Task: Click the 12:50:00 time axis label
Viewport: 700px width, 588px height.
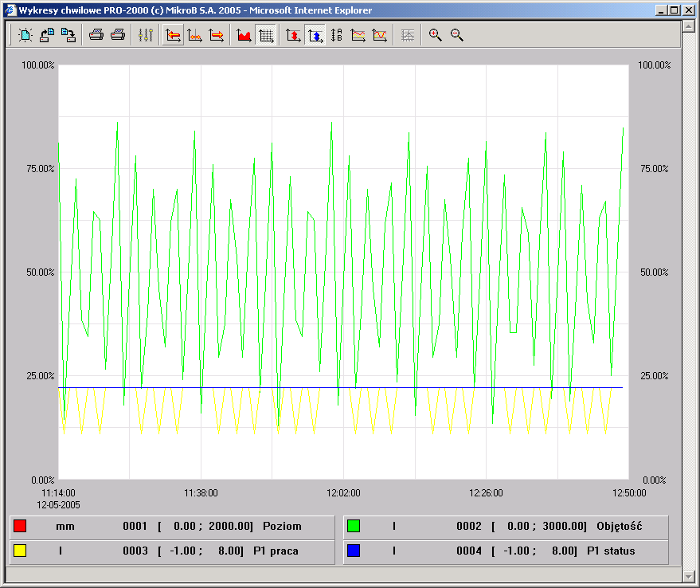Action: (629, 493)
